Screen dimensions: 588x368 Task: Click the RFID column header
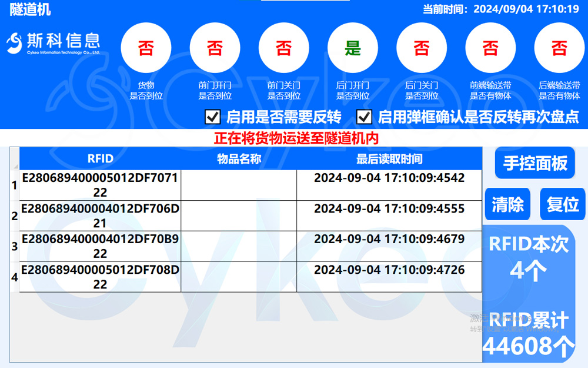pyautogui.click(x=101, y=158)
